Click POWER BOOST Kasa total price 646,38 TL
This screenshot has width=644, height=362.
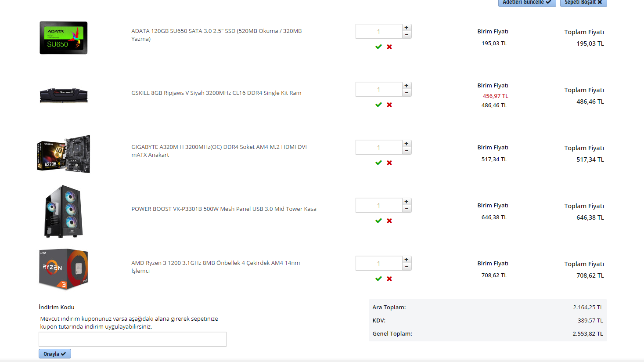590,217
